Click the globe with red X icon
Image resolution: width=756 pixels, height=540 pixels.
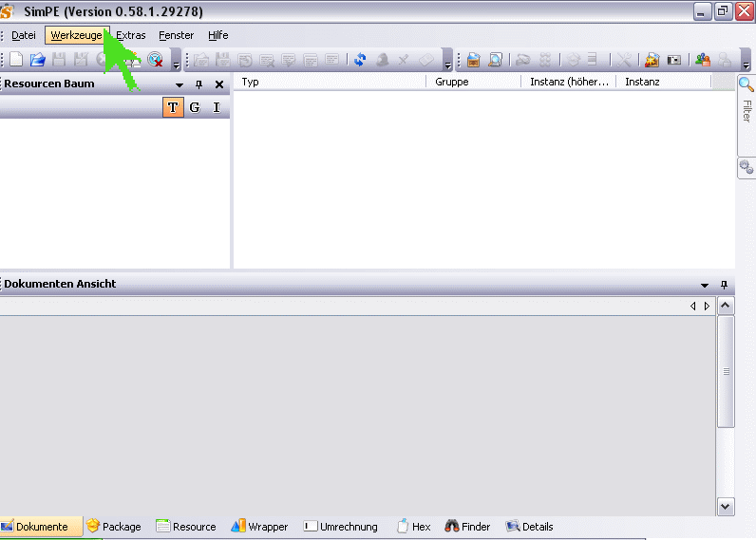pos(156,60)
